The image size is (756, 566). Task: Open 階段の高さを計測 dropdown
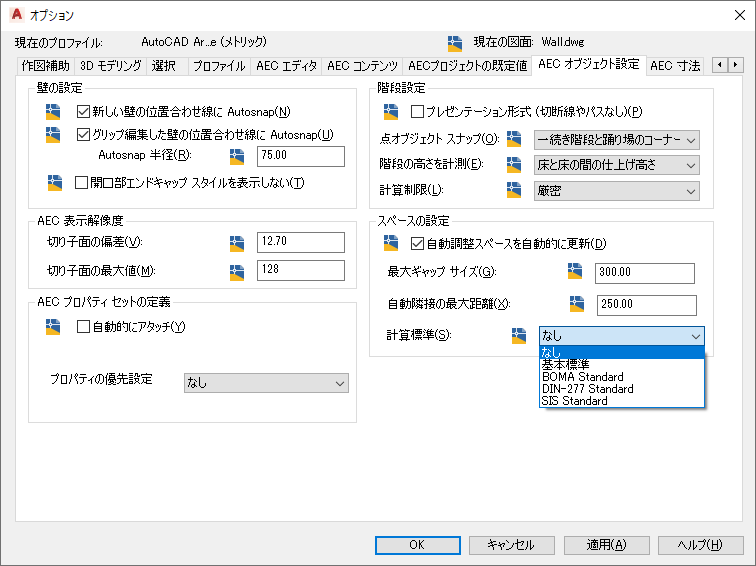point(617,165)
